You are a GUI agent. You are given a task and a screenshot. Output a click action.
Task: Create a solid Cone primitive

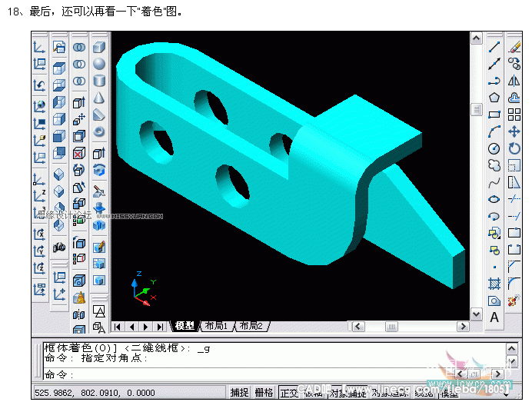point(98,98)
